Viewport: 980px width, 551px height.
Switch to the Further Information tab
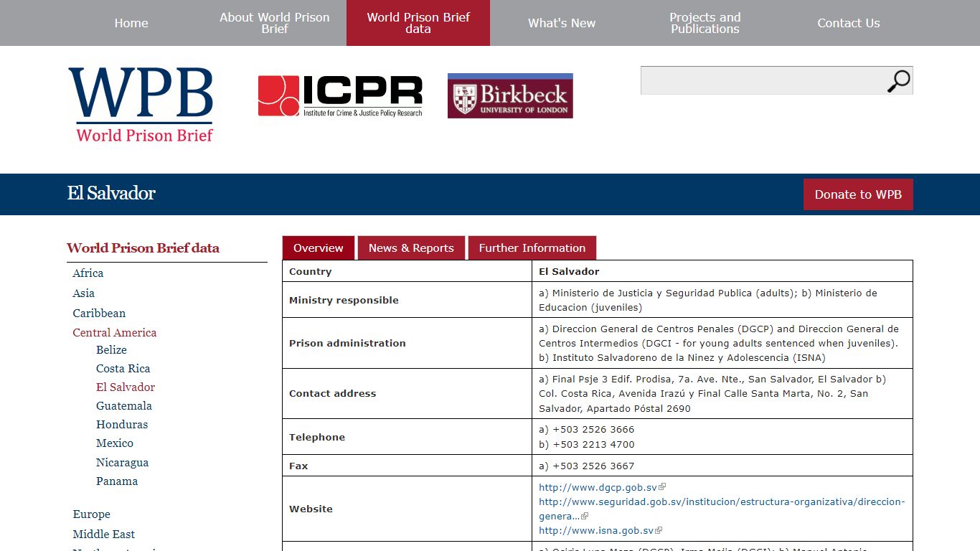pos(532,248)
